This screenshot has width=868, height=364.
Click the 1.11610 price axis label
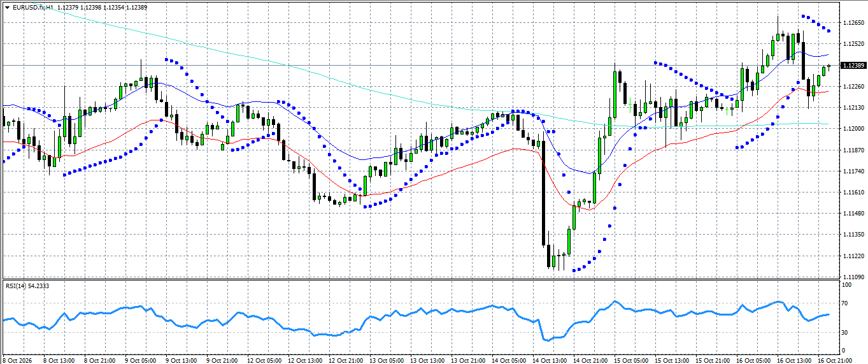tap(853, 193)
